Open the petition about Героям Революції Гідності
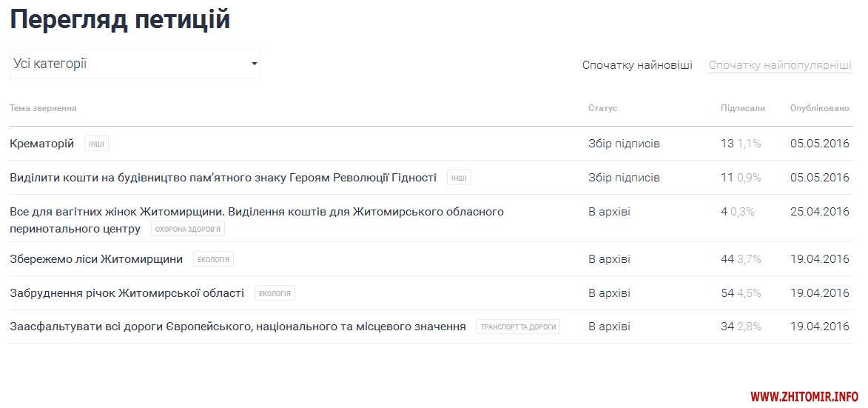The height and width of the screenshot is (408, 868). coord(223,178)
